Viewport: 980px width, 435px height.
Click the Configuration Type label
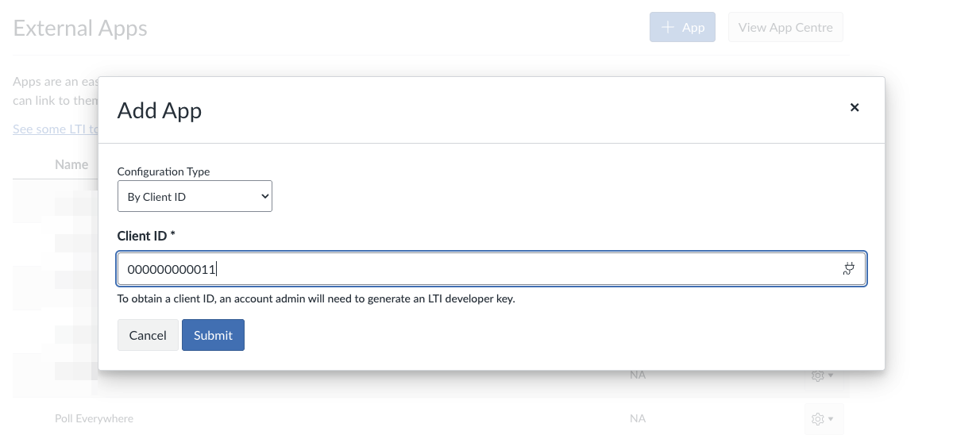coord(164,171)
